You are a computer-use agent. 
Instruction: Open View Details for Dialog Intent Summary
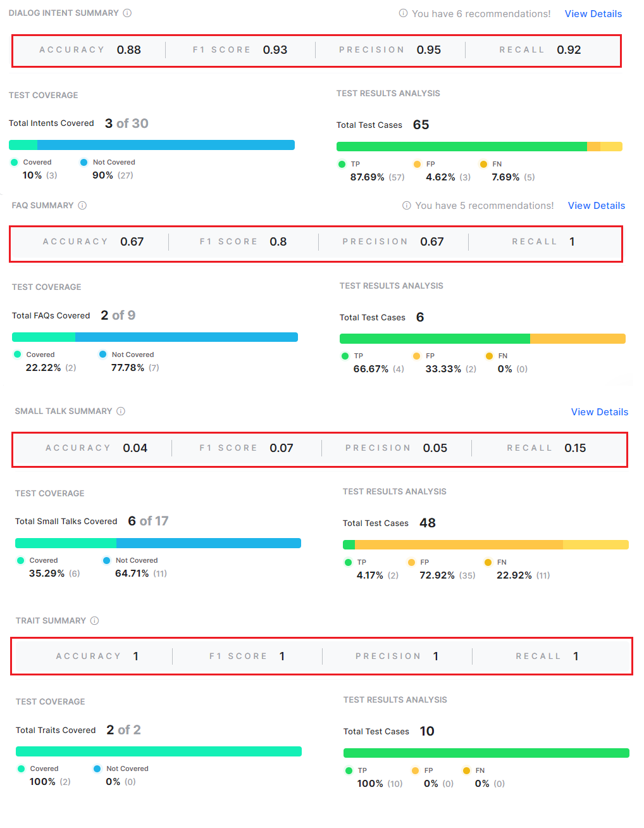[593, 14]
